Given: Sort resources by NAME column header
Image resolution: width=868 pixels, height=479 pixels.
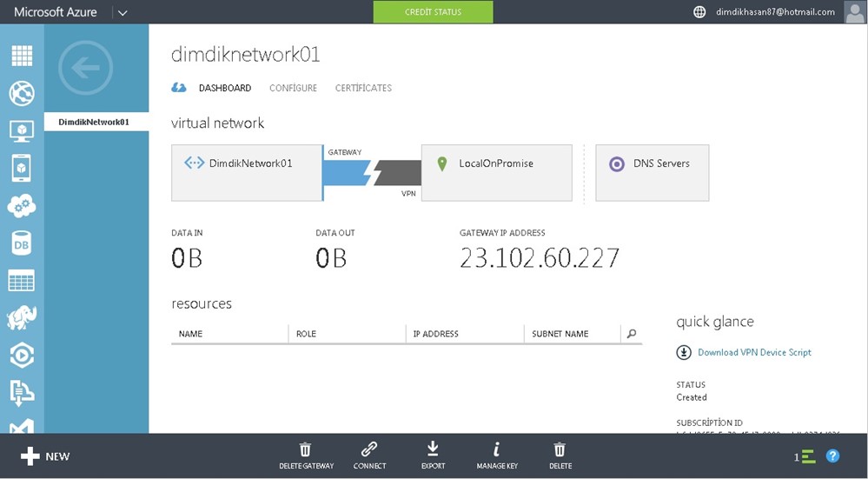Looking at the screenshot, I should click(190, 333).
